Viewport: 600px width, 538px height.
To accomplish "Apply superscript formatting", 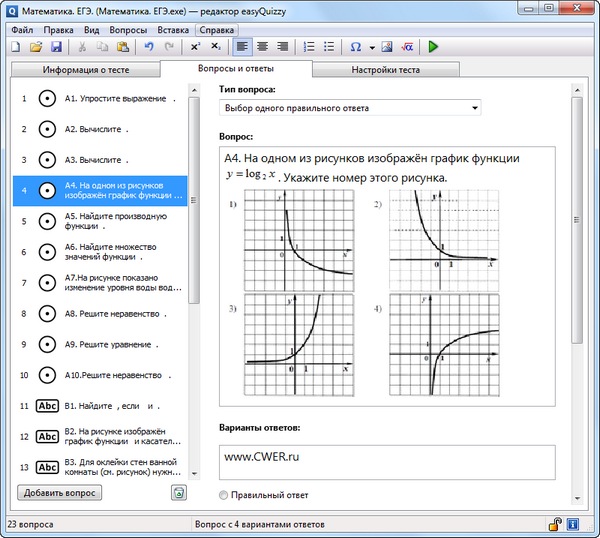I will coord(196,47).
